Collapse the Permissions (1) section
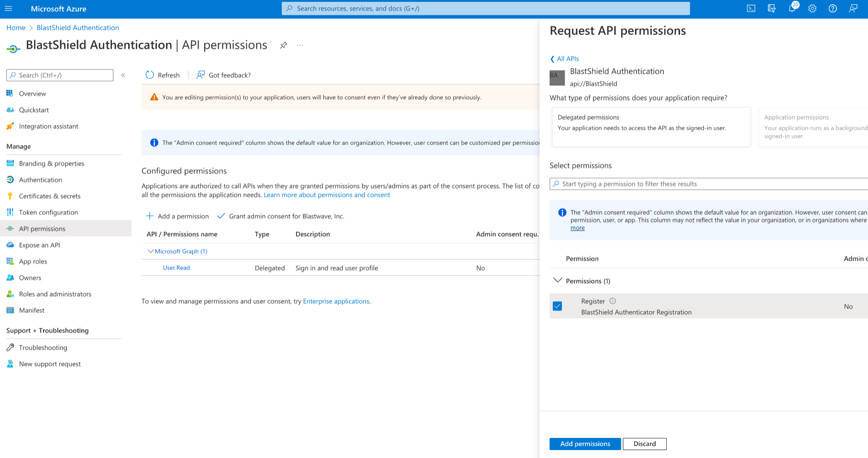This screenshot has width=868, height=458. point(557,281)
